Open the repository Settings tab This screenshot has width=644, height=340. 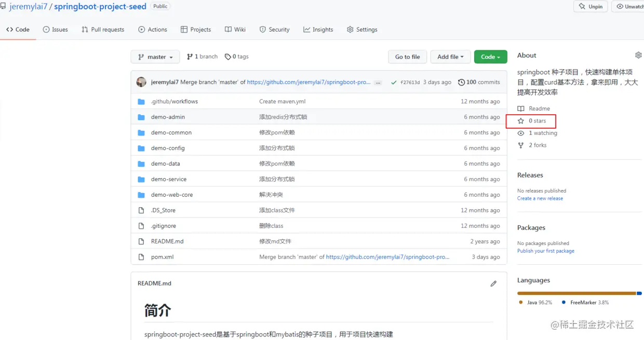click(362, 30)
